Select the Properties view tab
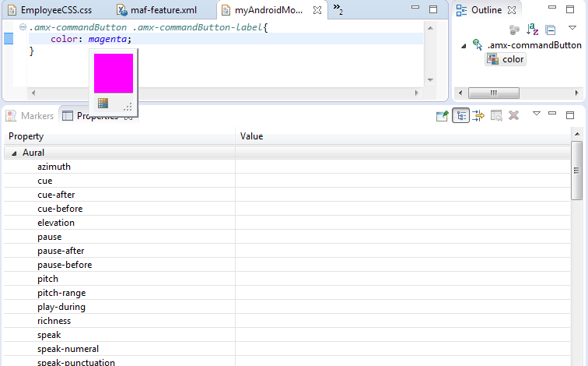Image resolution: width=588 pixels, height=366 pixels. (96, 116)
